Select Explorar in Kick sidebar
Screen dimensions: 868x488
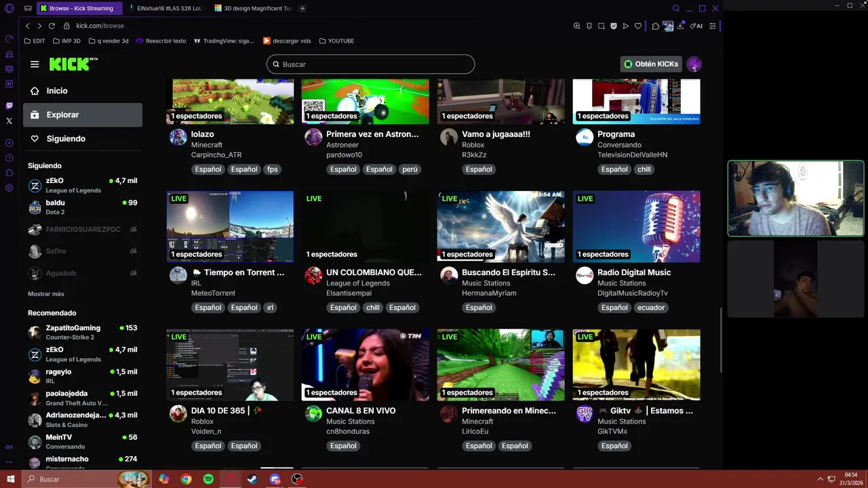[x=83, y=115]
